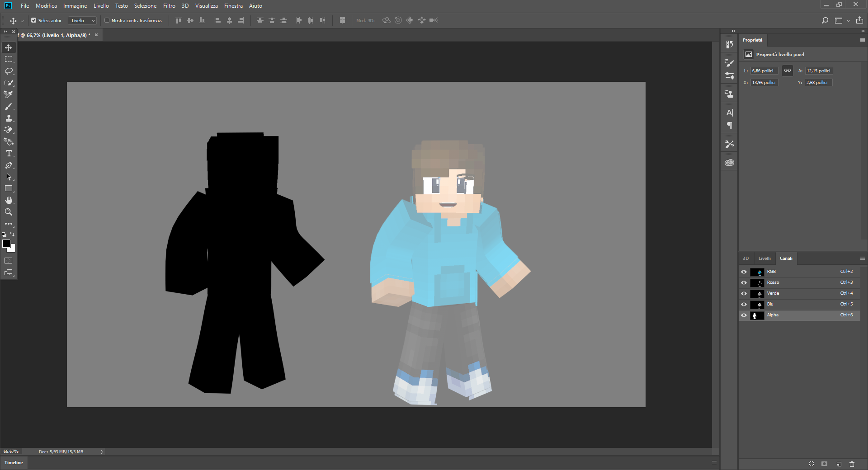Open the Search icon in options bar
The height and width of the screenshot is (470, 868).
825,20
